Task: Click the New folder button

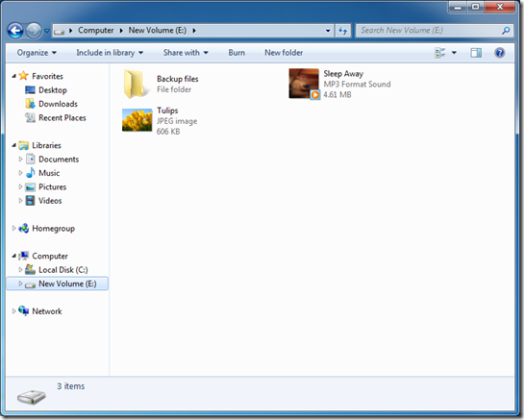Action: pyautogui.click(x=284, y=53)
